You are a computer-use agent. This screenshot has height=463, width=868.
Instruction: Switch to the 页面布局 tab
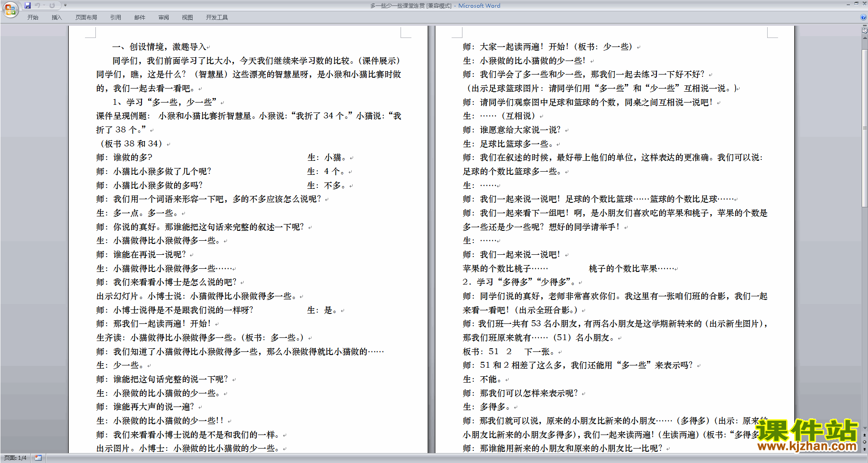point(86,17)
